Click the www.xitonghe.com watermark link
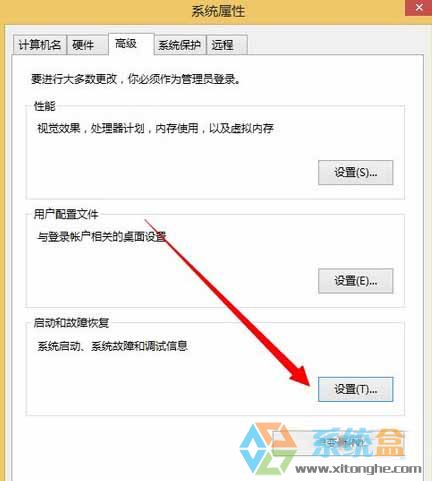The width and height of the screenshot is (432, 481). (358, 469)
